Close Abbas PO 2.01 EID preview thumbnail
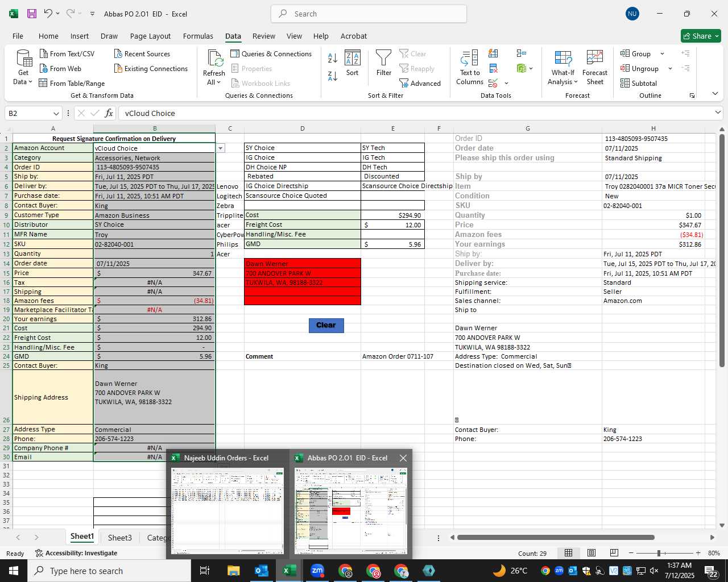 tap(403, 458)
